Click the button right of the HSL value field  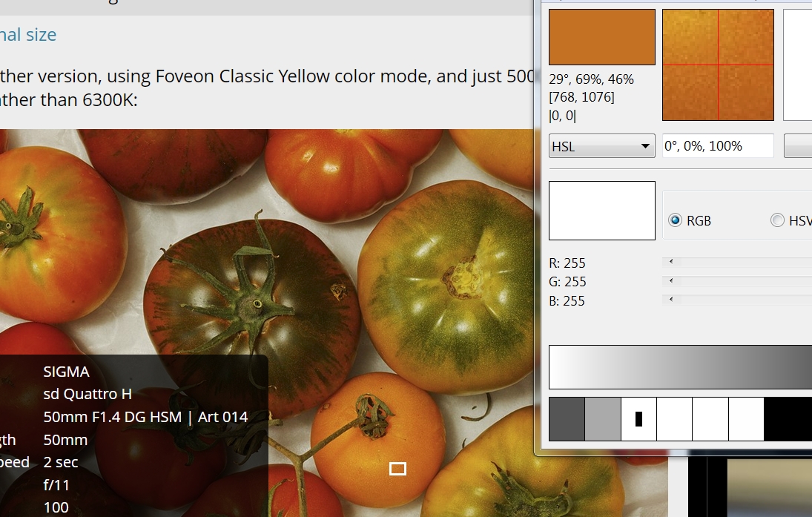click(798, 146)
